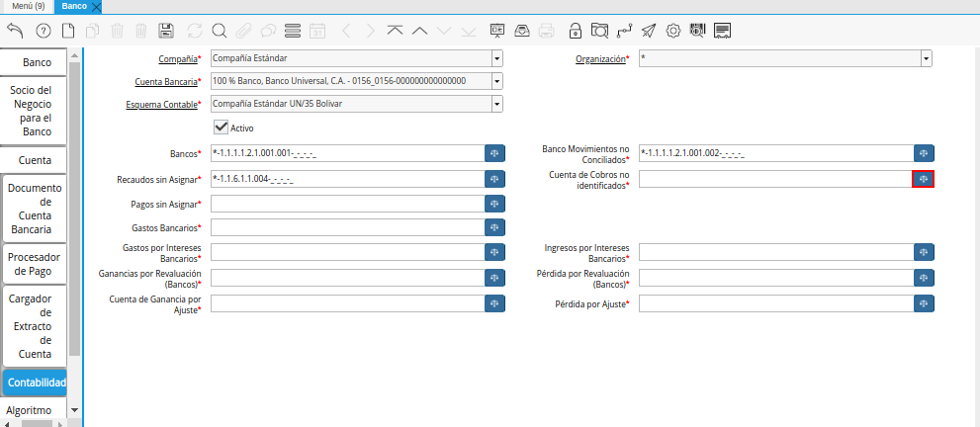Click the Pagos sin Asignar input field
The width and height of the screenshot is (980, 427).
tap(348, 204)
